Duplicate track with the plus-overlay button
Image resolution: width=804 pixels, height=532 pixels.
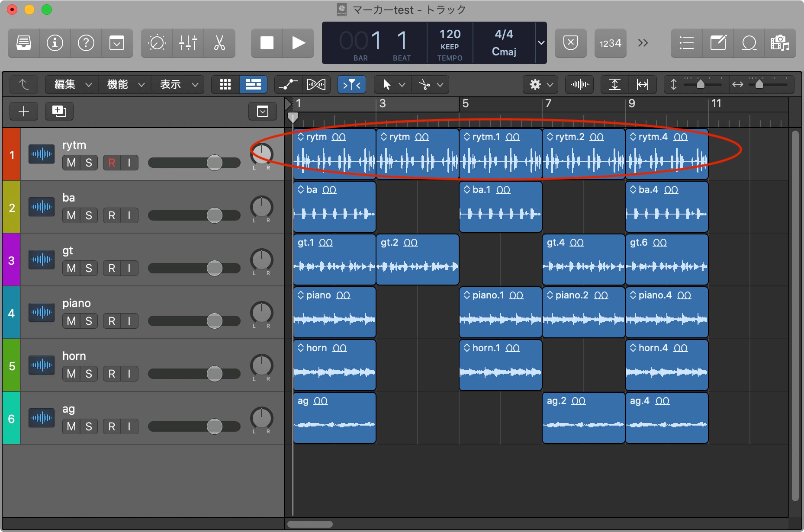[x=59, y=112]
